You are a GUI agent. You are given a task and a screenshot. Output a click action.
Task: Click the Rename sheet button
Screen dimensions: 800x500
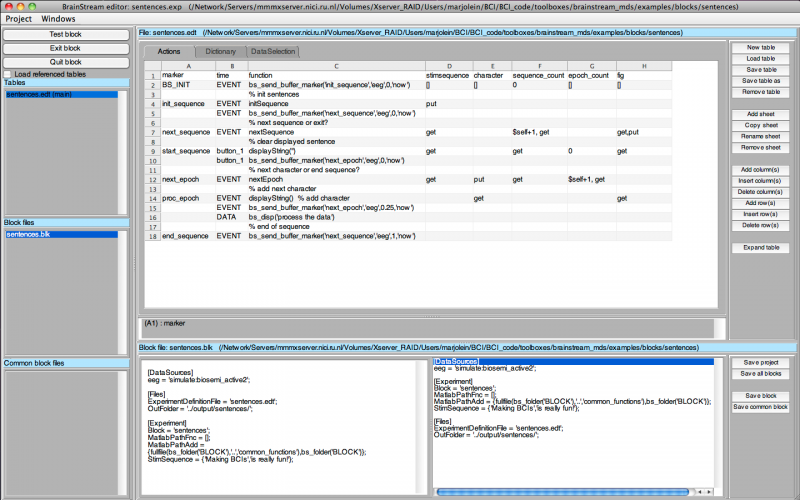(x=760, y=135)
